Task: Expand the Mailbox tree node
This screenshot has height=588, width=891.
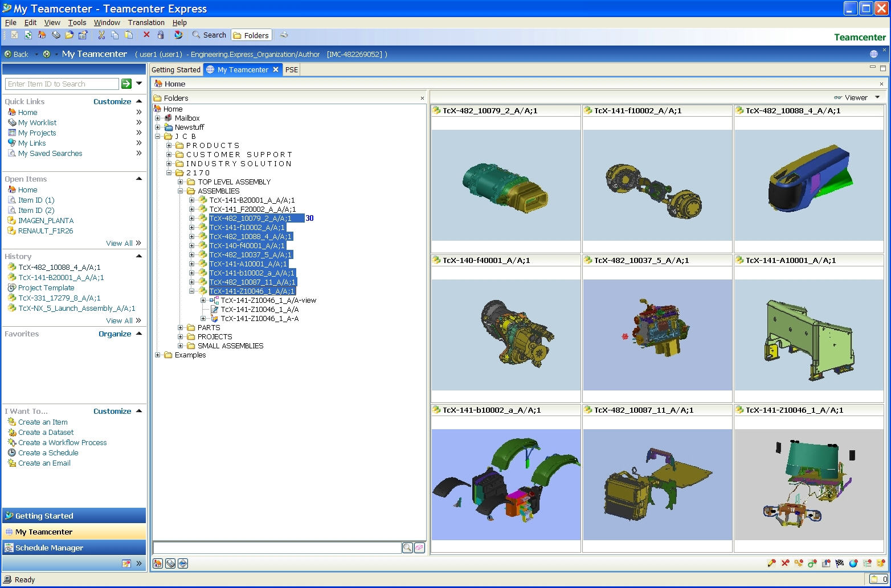Action: coord(158,118)
